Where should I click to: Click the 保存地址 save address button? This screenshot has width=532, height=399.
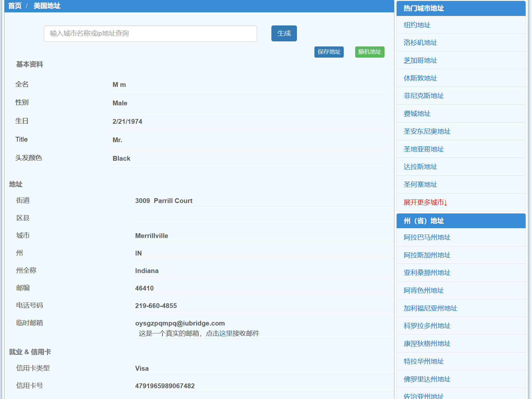pos(329,52)
